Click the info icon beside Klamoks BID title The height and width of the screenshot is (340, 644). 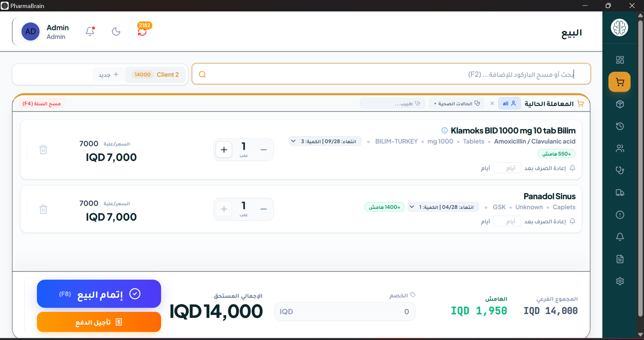point(444,130)
